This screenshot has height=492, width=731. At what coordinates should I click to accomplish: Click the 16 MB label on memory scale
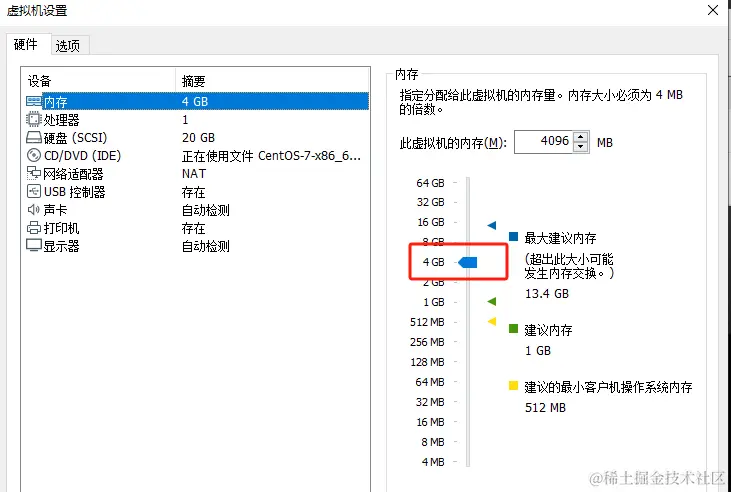tap(430, 422)
